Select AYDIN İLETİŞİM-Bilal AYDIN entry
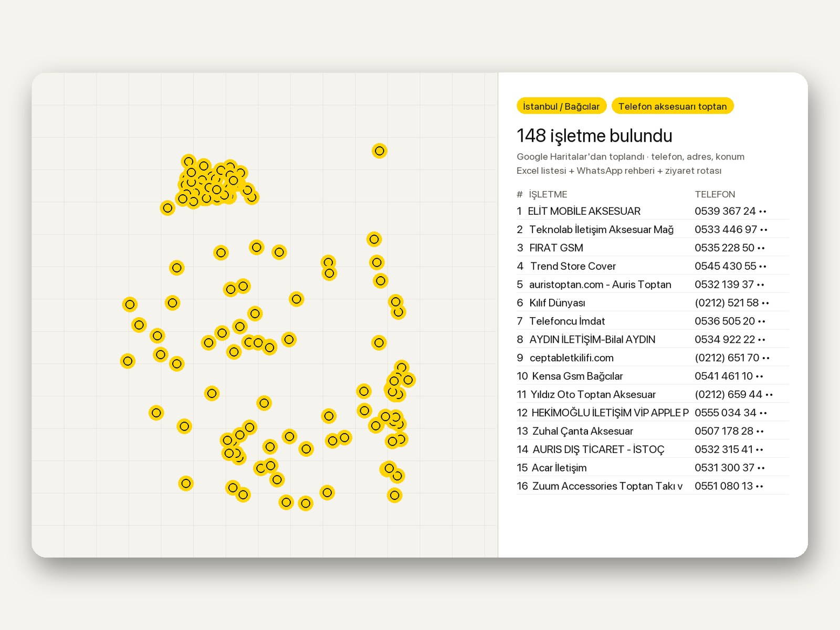 click(653, 339)
